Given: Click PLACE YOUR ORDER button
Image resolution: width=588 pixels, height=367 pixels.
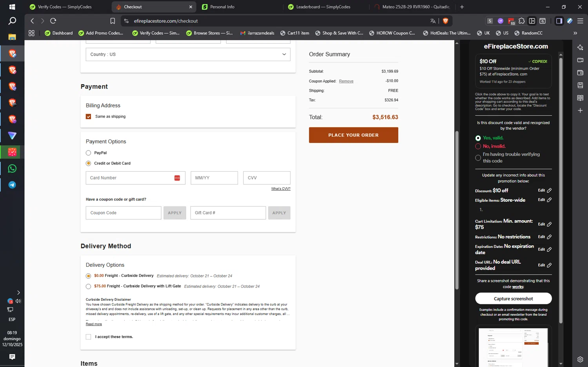Looking at the screenshot, I should pos(354,135).
